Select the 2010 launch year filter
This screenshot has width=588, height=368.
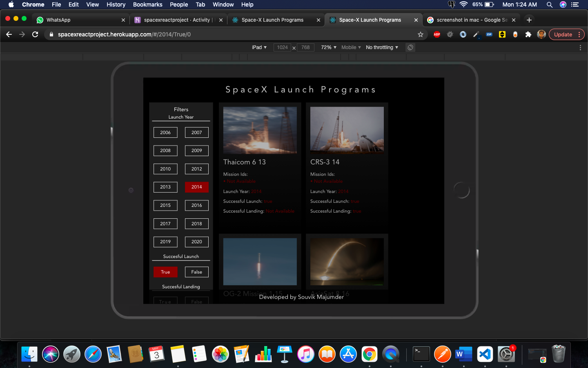165,169
